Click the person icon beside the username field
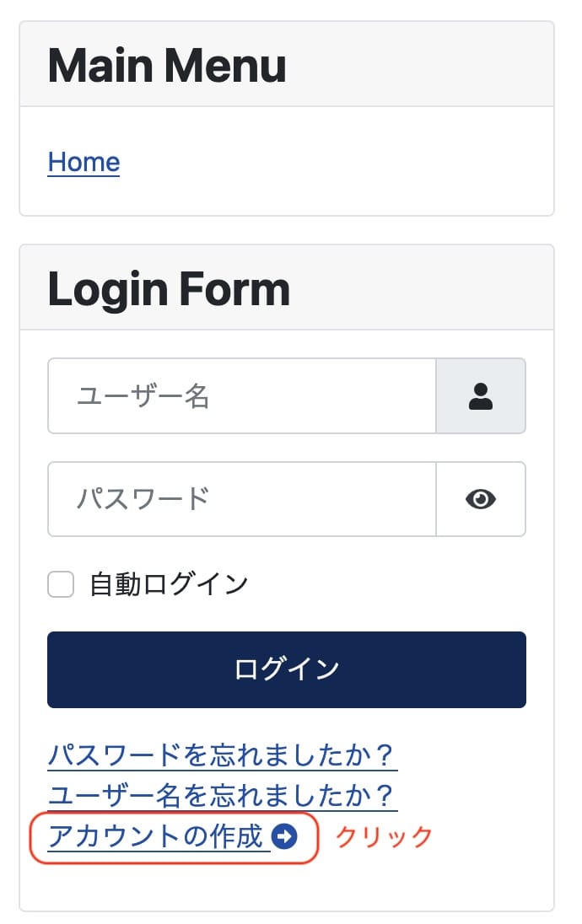 [x=481, y=396]
